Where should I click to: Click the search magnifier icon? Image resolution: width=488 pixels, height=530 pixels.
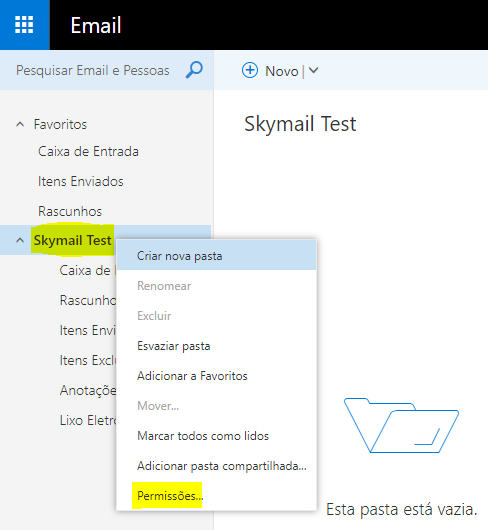[194, 70]
